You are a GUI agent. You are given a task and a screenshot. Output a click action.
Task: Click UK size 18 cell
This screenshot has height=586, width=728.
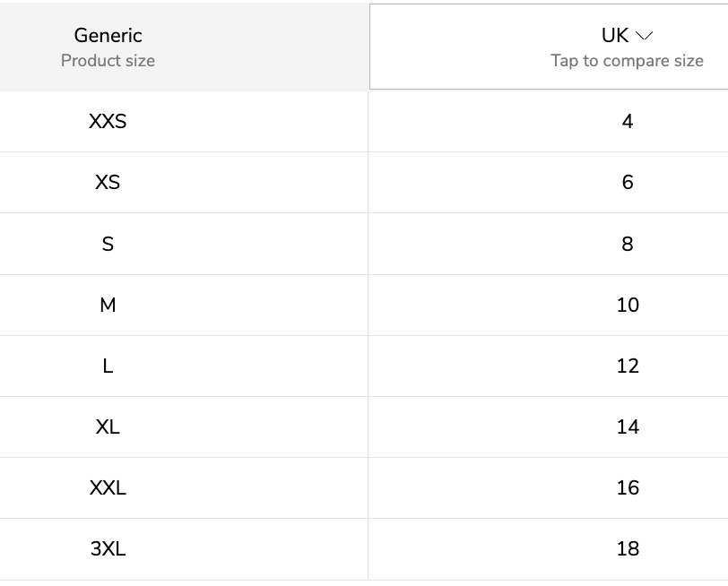coord(549,549)
